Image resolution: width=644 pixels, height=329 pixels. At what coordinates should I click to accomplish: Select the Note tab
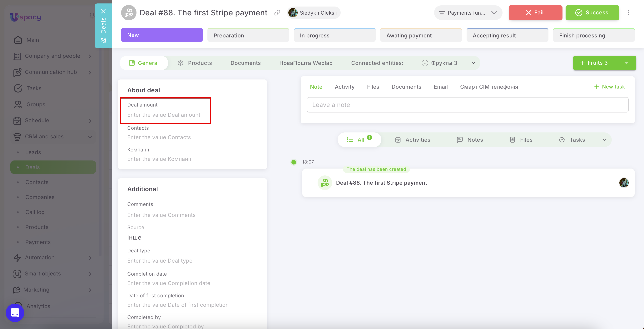316,87
